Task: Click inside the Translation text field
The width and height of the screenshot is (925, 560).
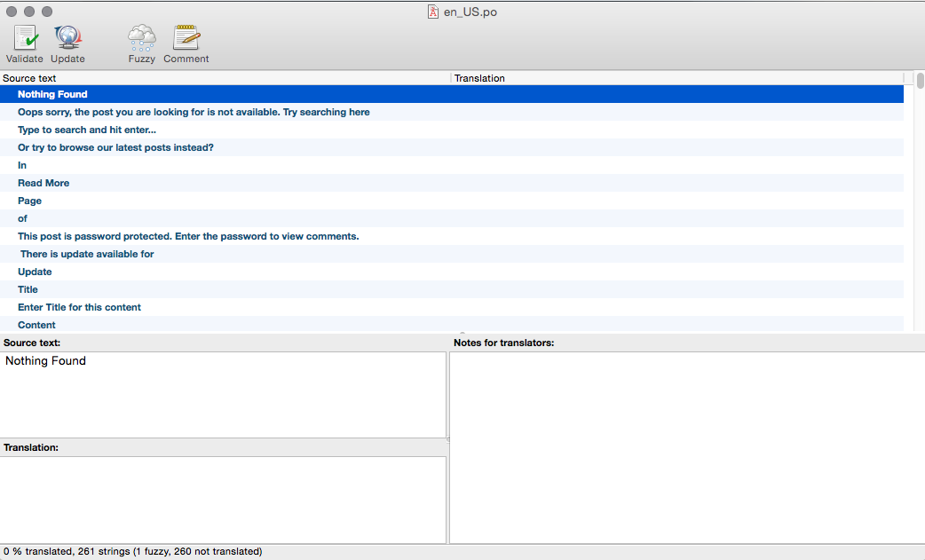Action: (223, 499)
